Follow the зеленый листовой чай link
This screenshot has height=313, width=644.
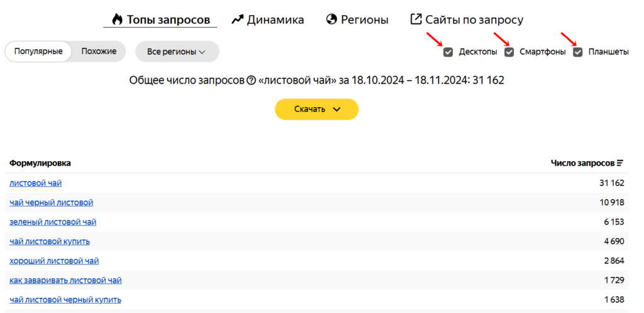[53, 222]
